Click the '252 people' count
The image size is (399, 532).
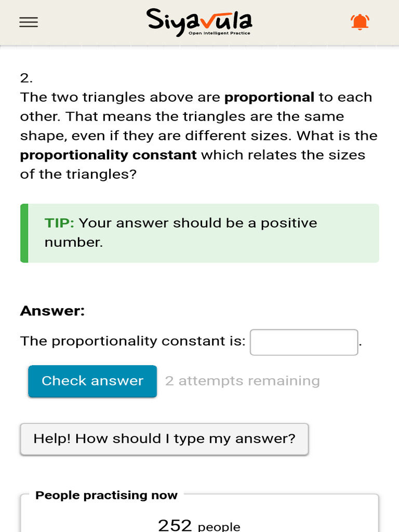tap(199, 525)
